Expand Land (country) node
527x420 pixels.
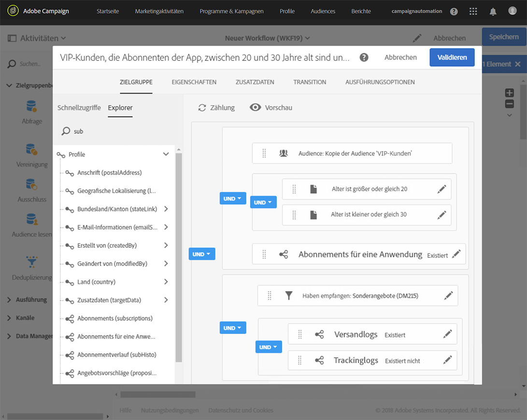click(166, 281)
